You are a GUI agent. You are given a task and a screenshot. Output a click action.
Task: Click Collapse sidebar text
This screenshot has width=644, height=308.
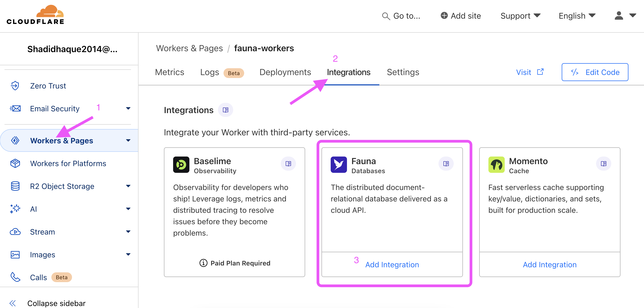click(x=56, y=303)
